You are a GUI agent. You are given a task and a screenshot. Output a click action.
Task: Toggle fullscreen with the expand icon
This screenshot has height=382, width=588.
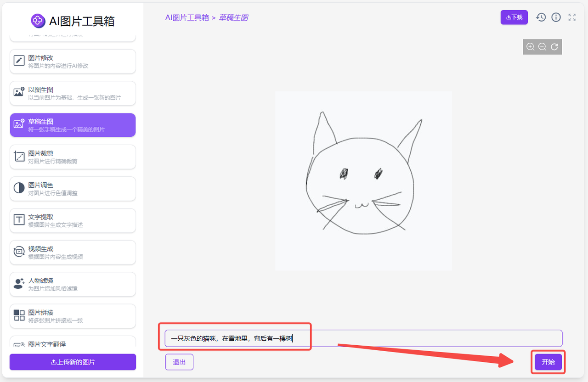[x=572, y=17]
